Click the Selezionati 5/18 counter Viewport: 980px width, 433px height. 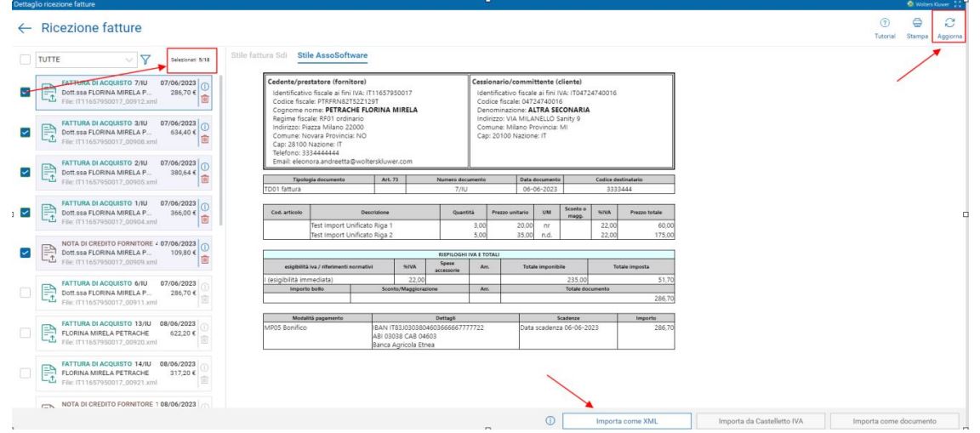191,60
